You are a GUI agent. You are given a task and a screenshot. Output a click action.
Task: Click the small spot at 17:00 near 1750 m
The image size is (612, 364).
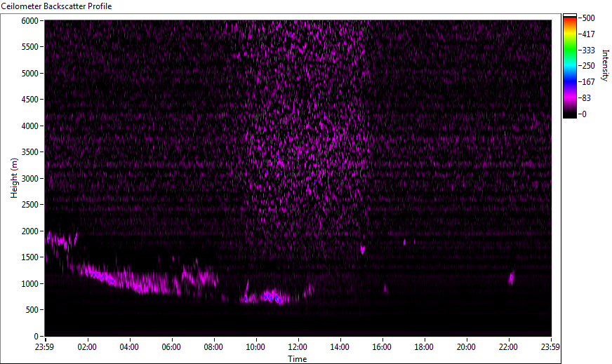(x=404, y=242)
